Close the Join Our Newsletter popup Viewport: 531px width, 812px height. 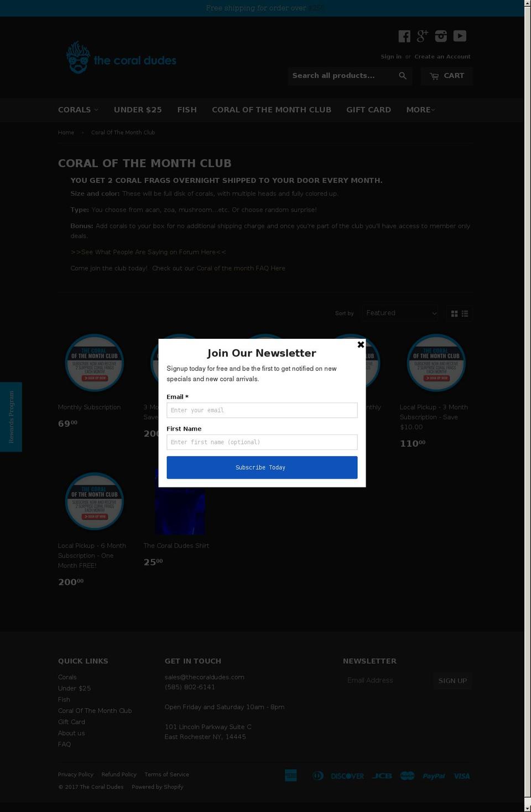point(361,344)
